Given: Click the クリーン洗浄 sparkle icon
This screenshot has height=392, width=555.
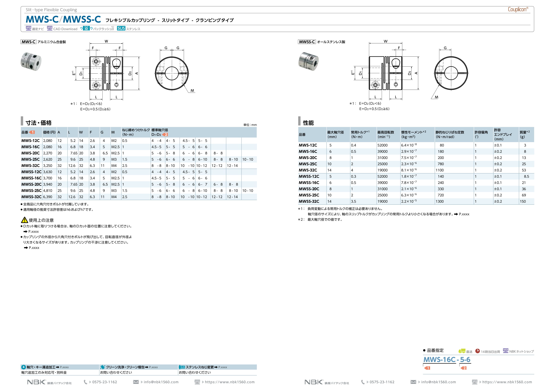Looking at the screenshot, I should (102, 367).
